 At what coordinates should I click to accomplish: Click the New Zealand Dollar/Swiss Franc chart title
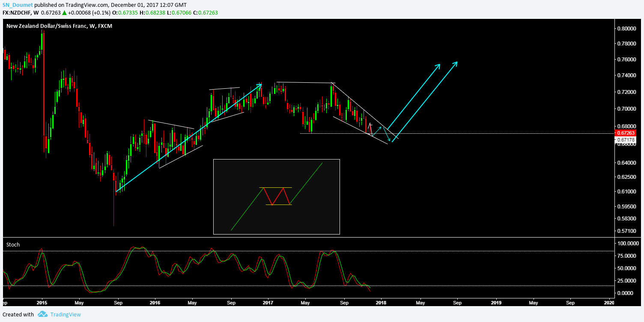click(x=60, y=26)
